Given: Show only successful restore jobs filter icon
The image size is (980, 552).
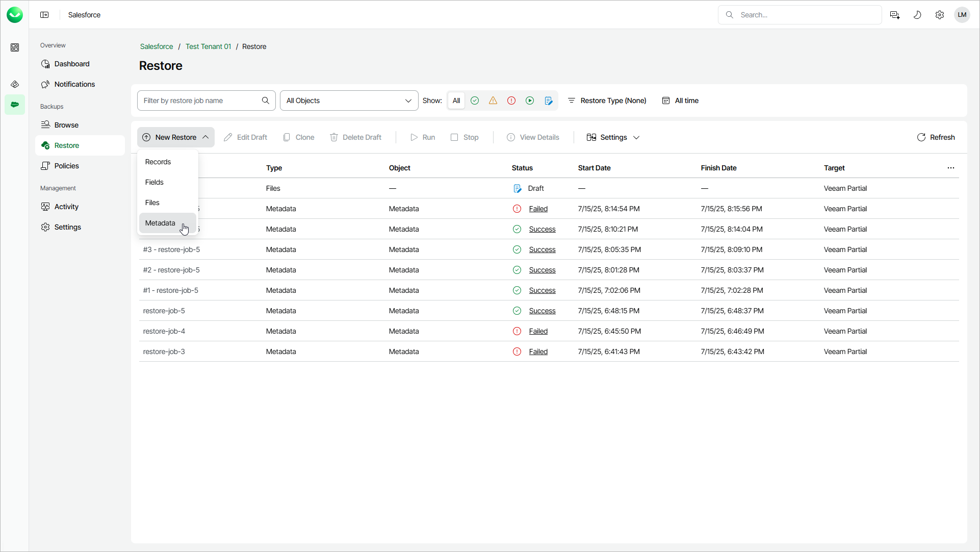Looking at the screenshot, I should pos(475,101).
